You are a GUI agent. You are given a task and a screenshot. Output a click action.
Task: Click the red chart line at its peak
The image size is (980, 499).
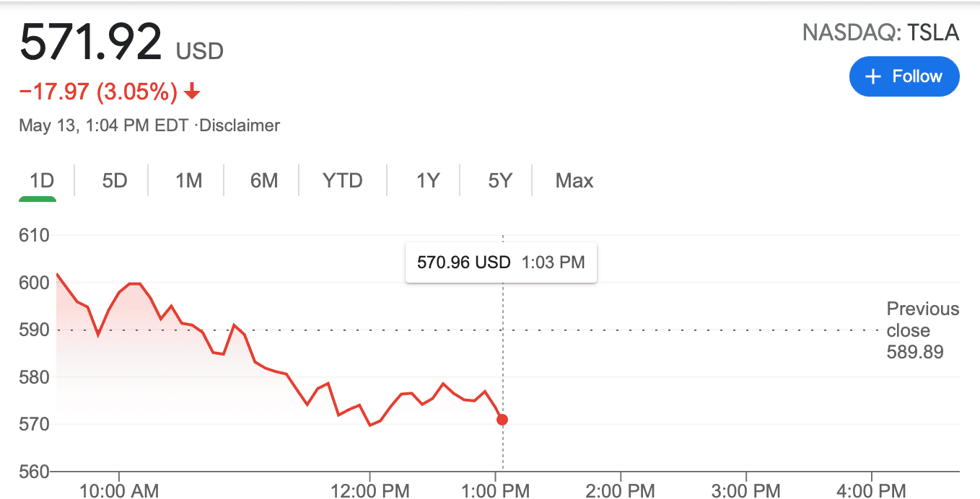pyautogui.click(x=56, y=275)
